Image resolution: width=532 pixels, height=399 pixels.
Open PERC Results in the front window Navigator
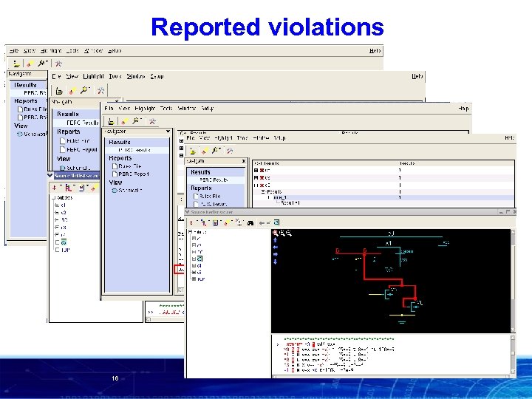[214, 180]
